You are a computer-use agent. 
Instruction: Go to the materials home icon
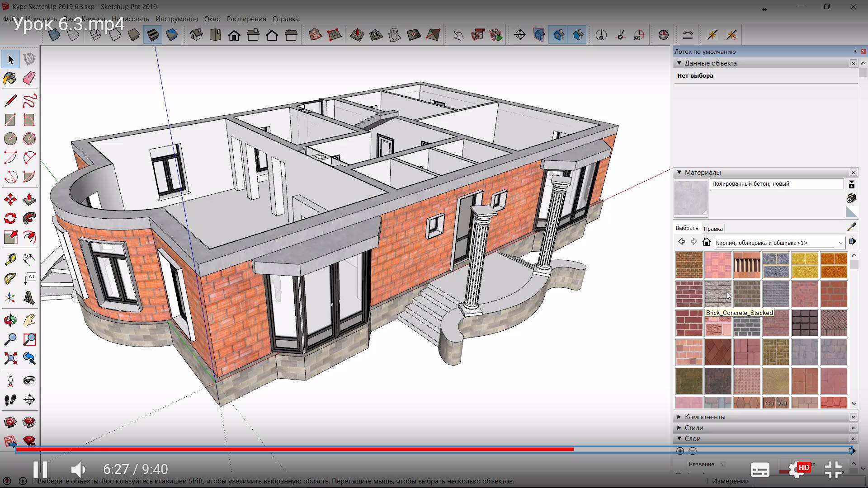click(x=707, y=242)
